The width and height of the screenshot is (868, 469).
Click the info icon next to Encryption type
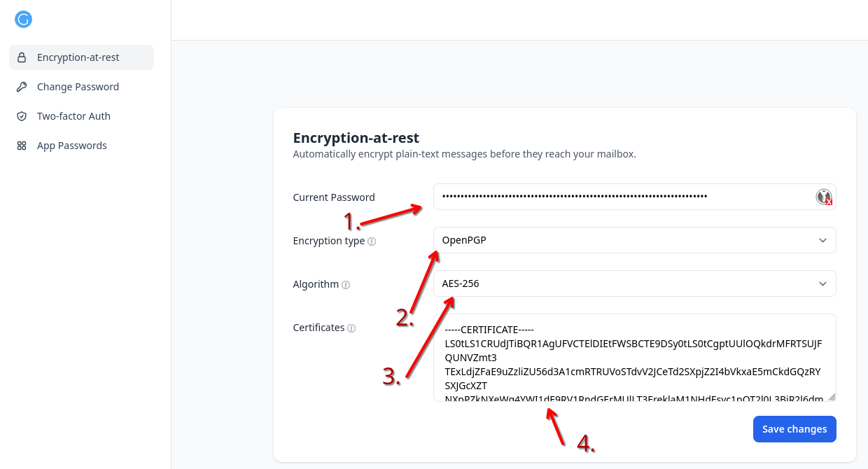(372, 241)
